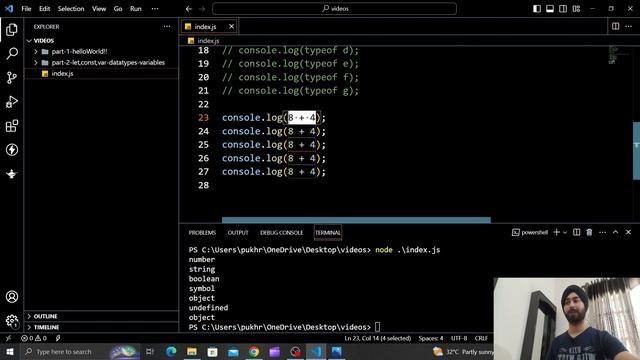
Task: Open Google Chrome from the taskbar
Action: pos(254,352)
